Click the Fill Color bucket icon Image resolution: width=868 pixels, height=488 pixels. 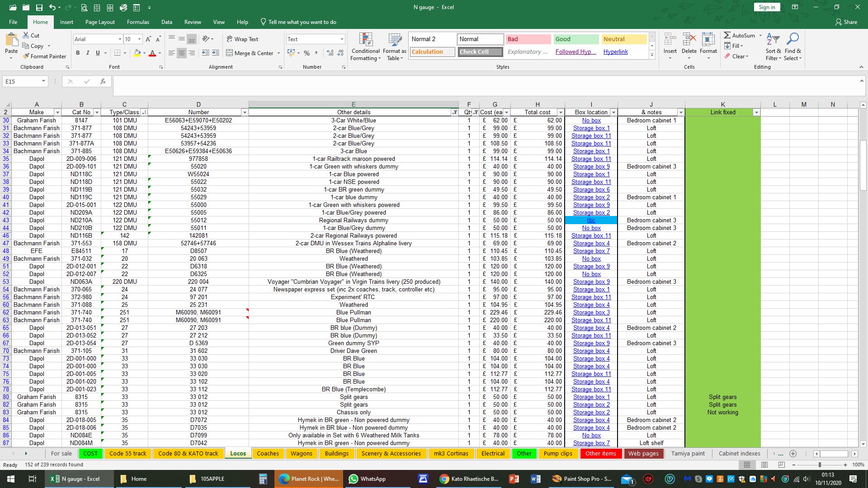[x=137, y=53]
